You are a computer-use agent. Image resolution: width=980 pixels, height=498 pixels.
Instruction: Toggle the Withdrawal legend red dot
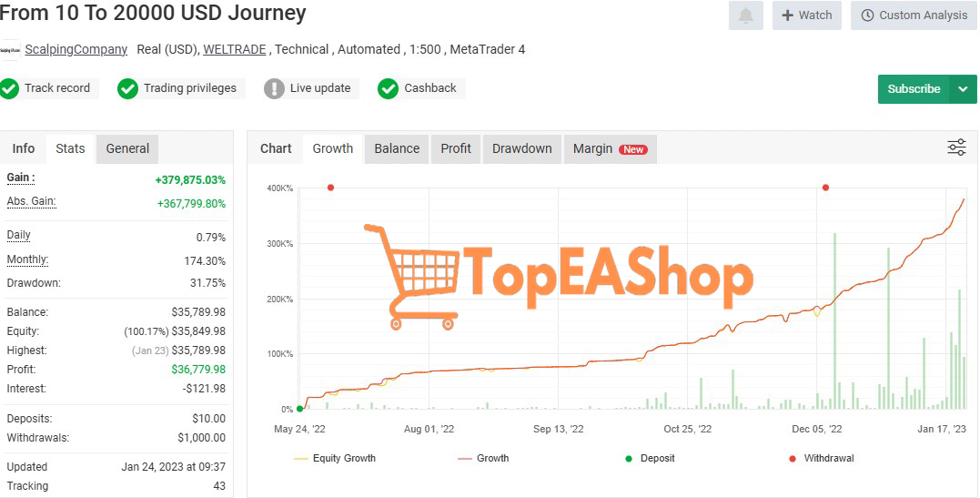point(792,458)
